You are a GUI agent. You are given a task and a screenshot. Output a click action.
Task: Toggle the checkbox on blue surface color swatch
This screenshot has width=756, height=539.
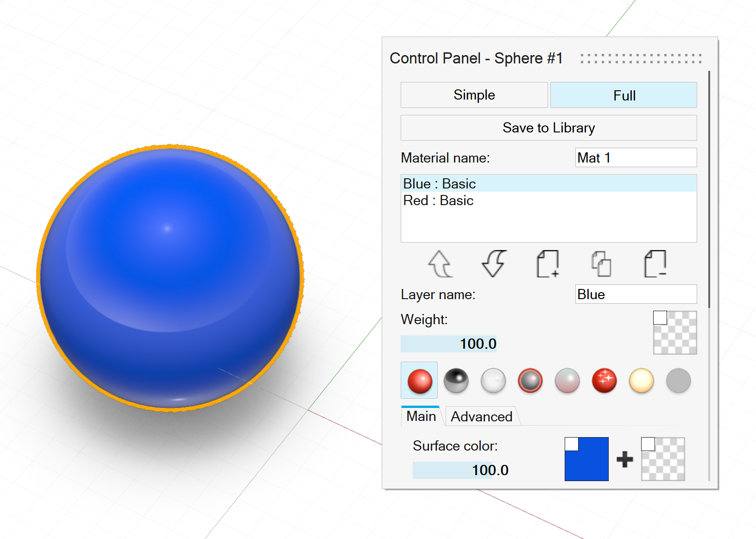(x=572, y=444)
